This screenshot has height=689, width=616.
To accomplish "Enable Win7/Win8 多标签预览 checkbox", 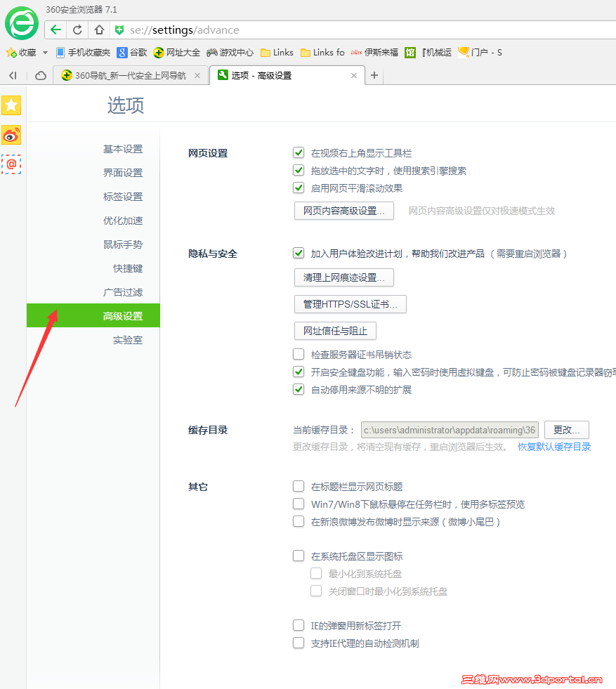I will coord(299,504).
